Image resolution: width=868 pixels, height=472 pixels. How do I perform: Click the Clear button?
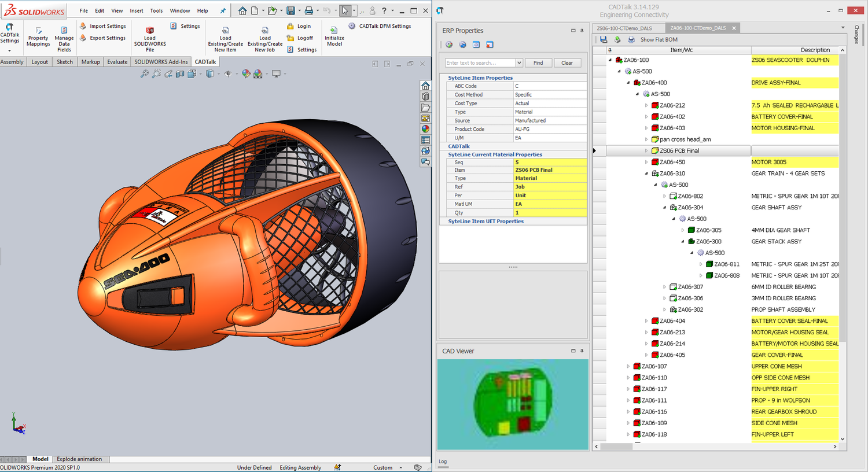point(567,63)
